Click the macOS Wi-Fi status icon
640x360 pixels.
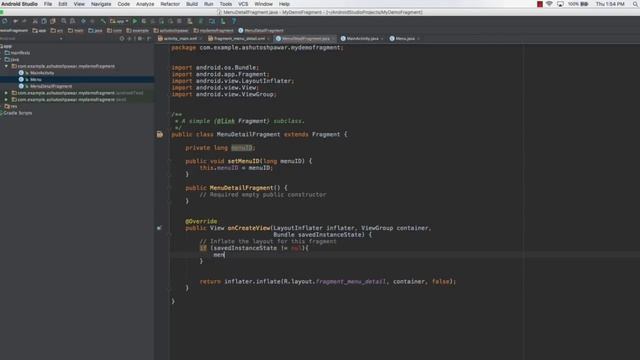[549, 4]
